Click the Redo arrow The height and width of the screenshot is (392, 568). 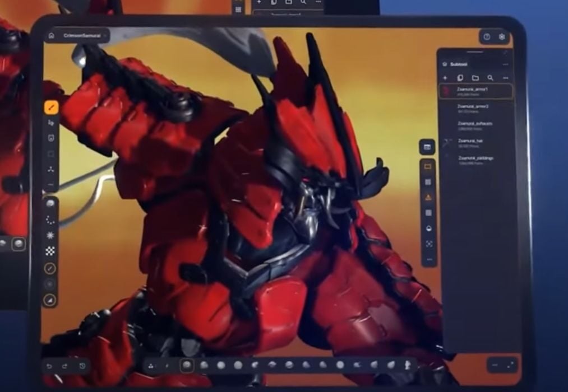[65, 366]
